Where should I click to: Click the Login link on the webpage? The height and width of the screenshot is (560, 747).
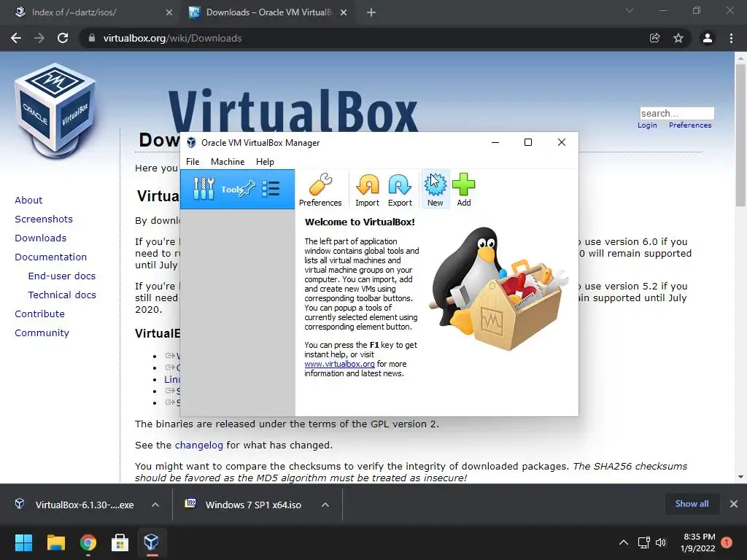pos(648,125)
